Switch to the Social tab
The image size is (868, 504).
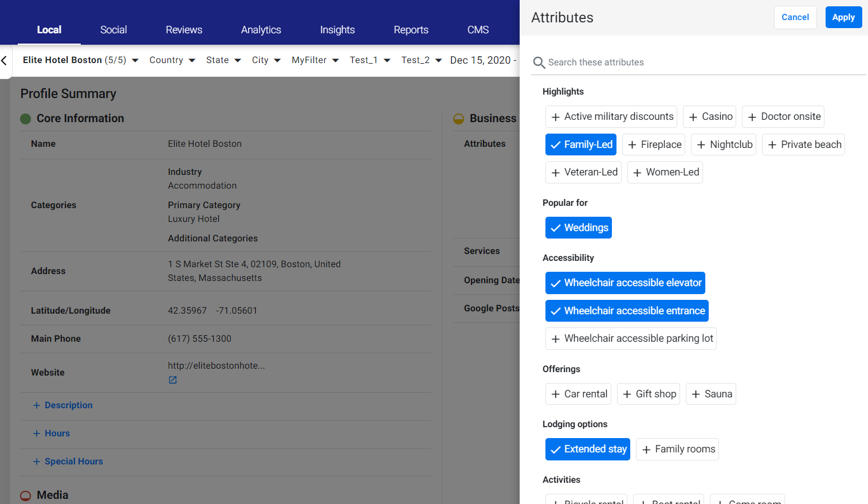point(113,30)
